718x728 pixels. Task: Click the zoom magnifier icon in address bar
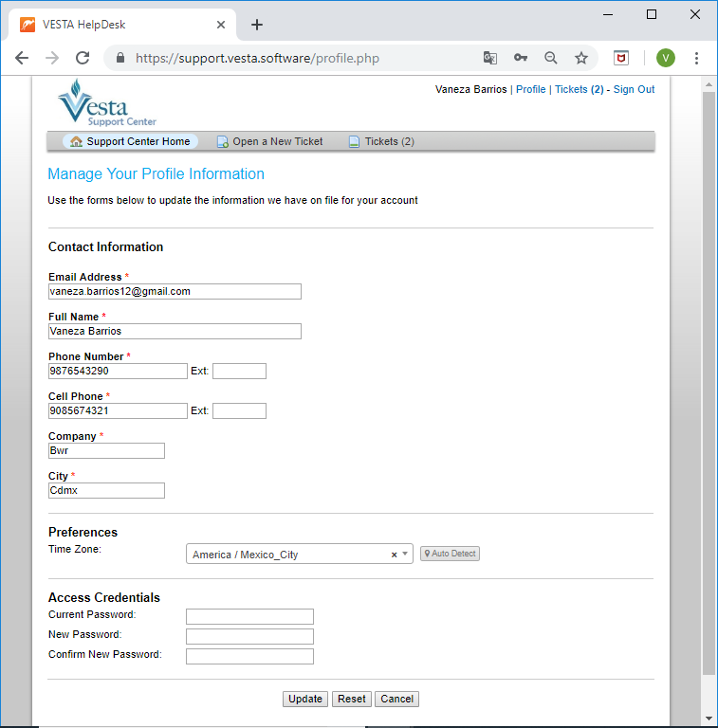coord(550,58)
